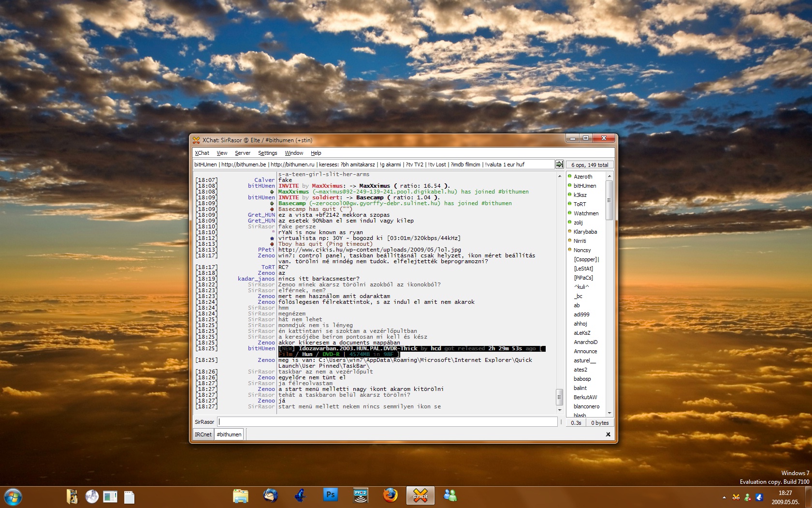The width and height of the screenshot is (812, 508).
Task: Select ^kuli^ in the user list
Action: coord(581,287)
